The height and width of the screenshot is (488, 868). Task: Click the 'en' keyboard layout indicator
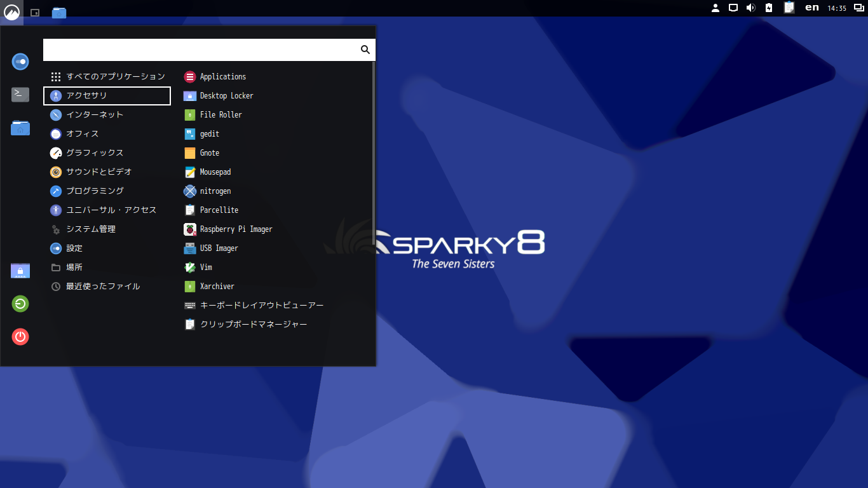tap(812, 8)
